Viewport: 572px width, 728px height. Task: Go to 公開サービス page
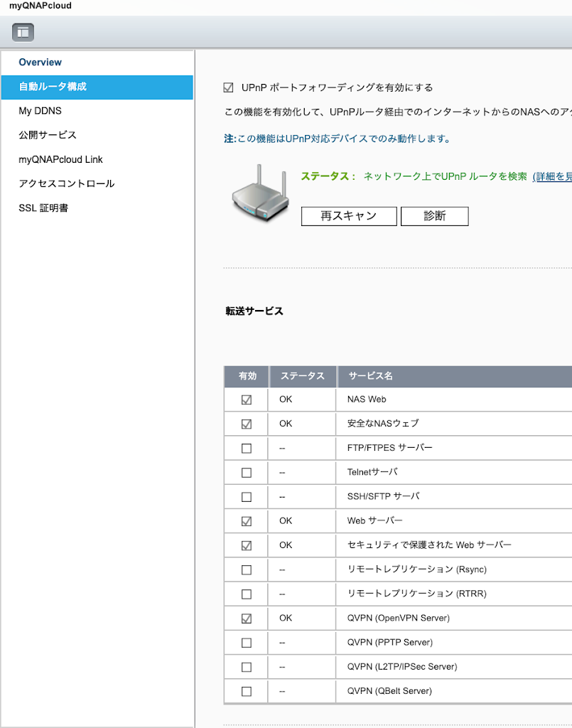pyautogui.click(x=48, y=135)
